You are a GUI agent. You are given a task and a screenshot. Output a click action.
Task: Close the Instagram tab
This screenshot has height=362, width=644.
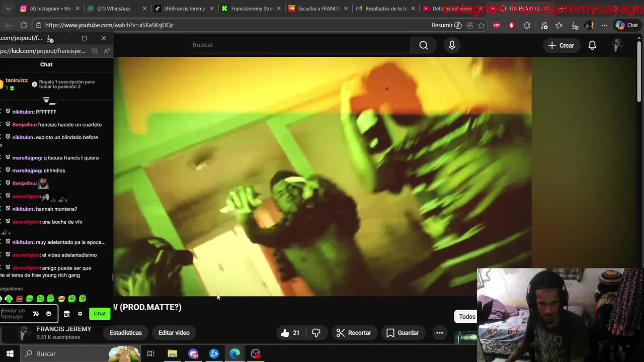pos(77,9)
